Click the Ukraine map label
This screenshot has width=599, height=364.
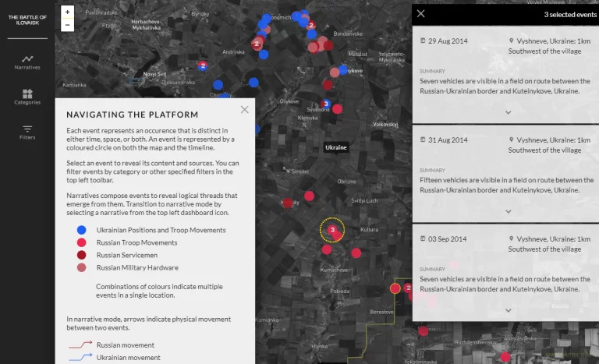pyautogui.click(x=336, y=147)
